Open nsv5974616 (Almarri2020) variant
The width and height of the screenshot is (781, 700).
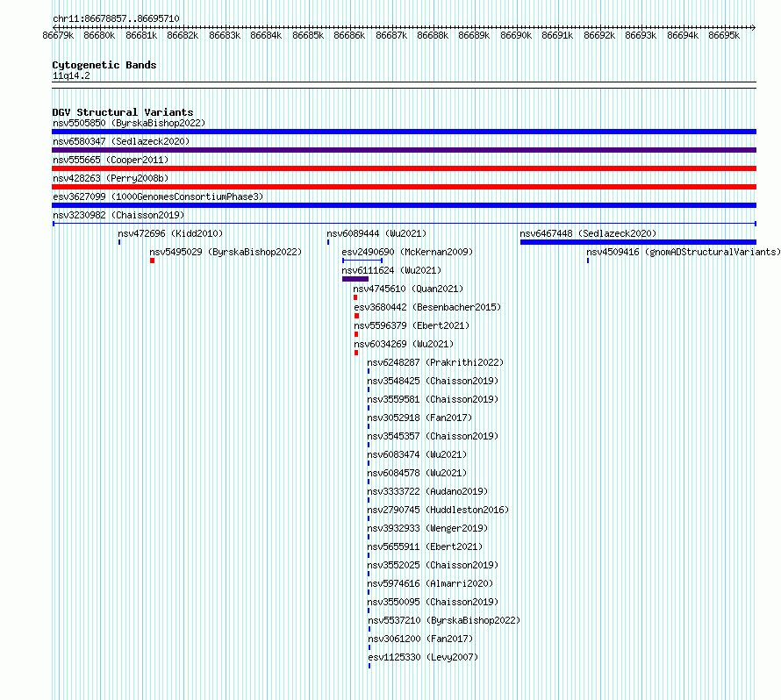coord(430,583)
